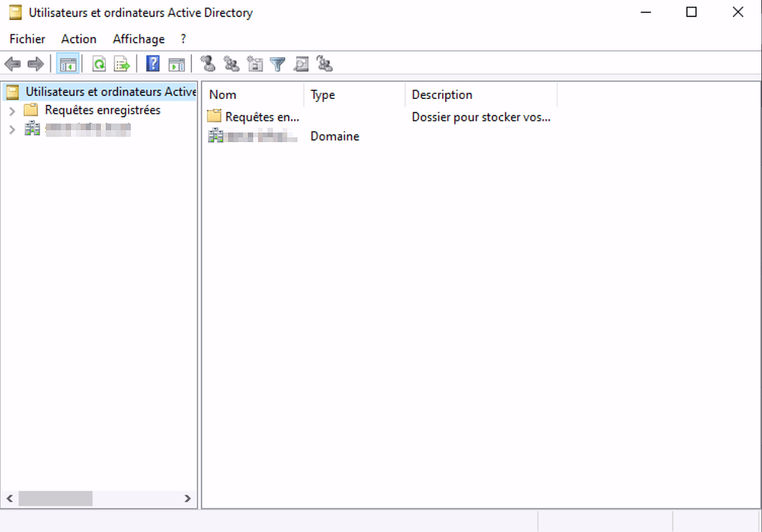Create a new user with the toolbar icon
The width and height of the screenshot is (762, 532).
point(208,65)
